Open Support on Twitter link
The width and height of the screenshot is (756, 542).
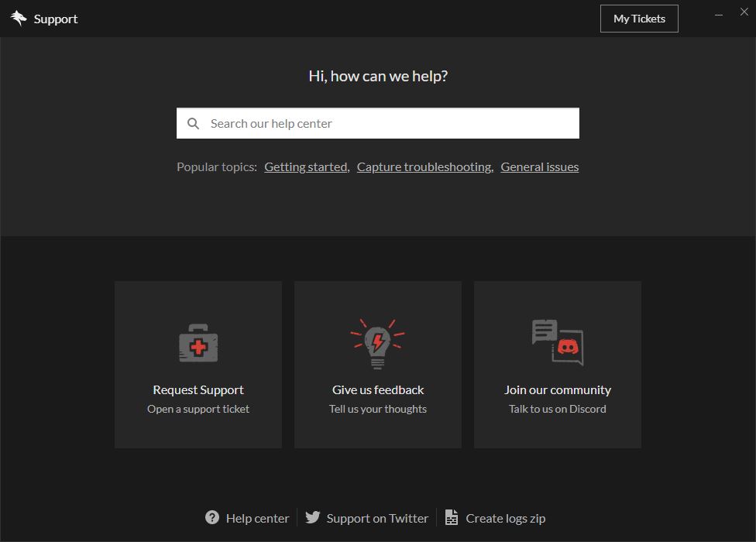point(377,519)
